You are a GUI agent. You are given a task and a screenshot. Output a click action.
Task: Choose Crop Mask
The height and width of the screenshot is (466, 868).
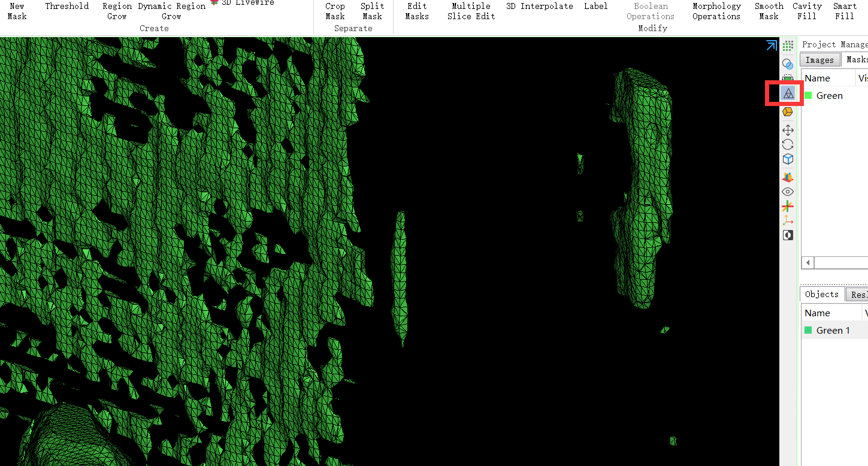coord(335,11)
